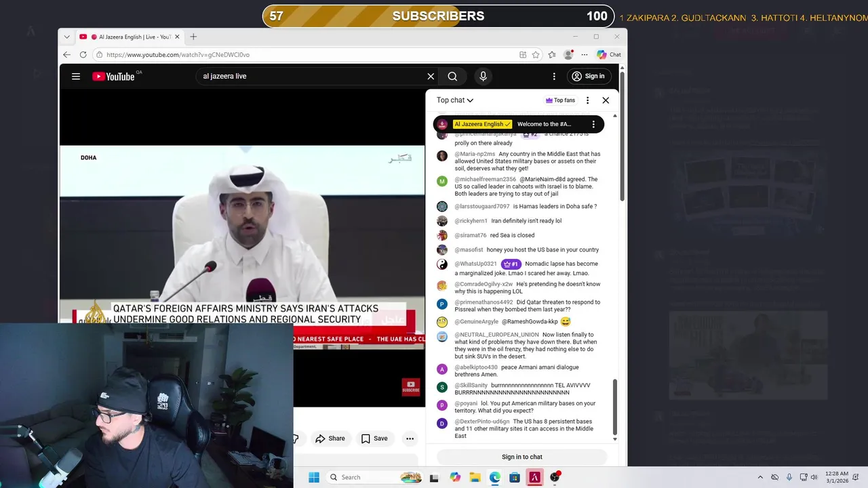Open the clock showing 12:28 AM
This screenshot has width=868, height=488.
[x=837, y=477]
